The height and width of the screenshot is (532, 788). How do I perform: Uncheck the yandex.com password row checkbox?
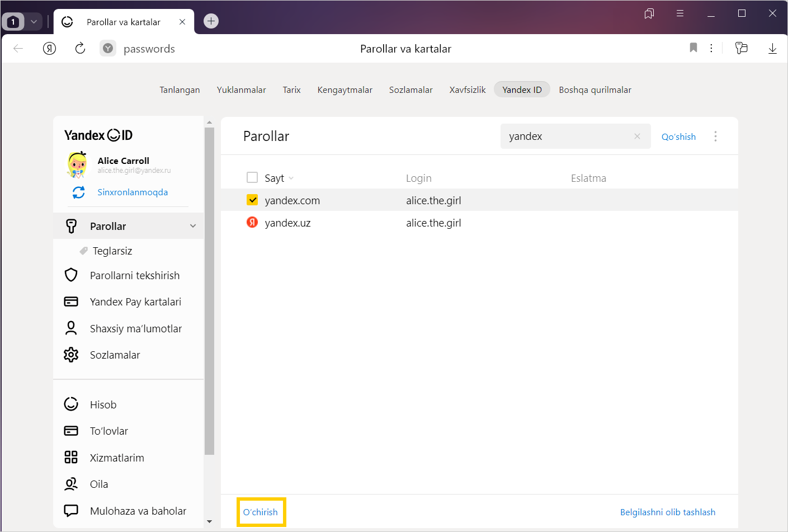point(252,200)
